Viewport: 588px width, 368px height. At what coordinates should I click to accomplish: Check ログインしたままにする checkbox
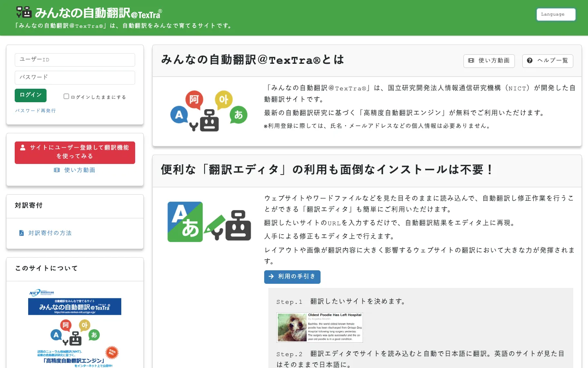coord(66,96)
